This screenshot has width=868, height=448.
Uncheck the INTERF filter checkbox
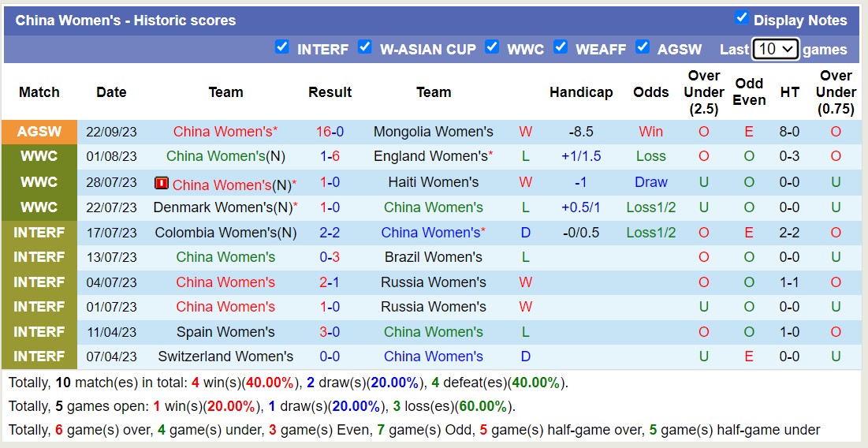[281, 47]
